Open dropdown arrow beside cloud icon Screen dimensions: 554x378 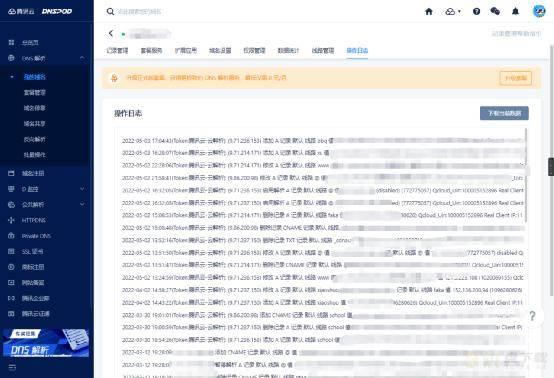[x=459, y=12]
